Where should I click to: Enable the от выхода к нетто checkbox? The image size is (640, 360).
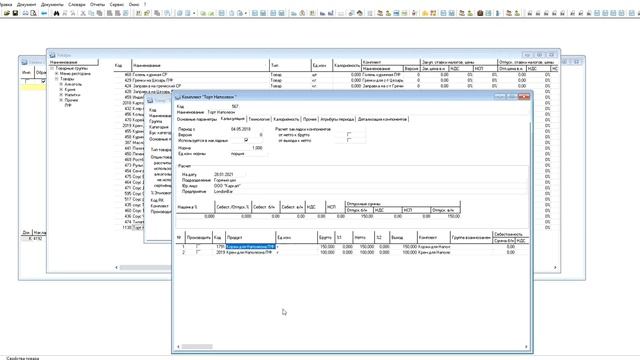pyautogui.click(x=349, y=140)
